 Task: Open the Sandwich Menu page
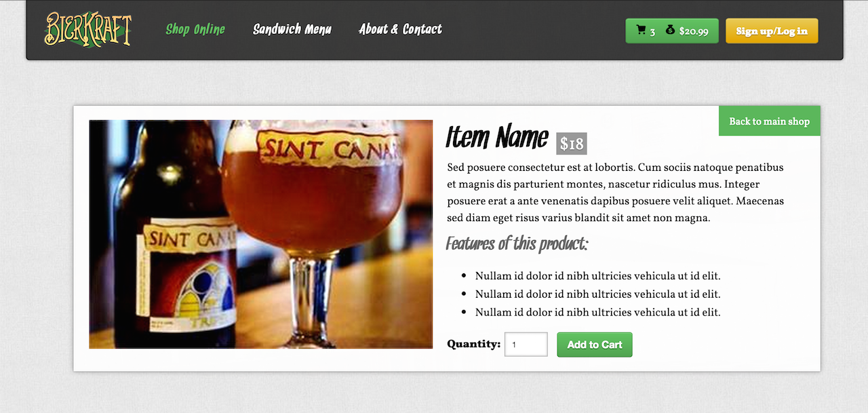(292, 29)
